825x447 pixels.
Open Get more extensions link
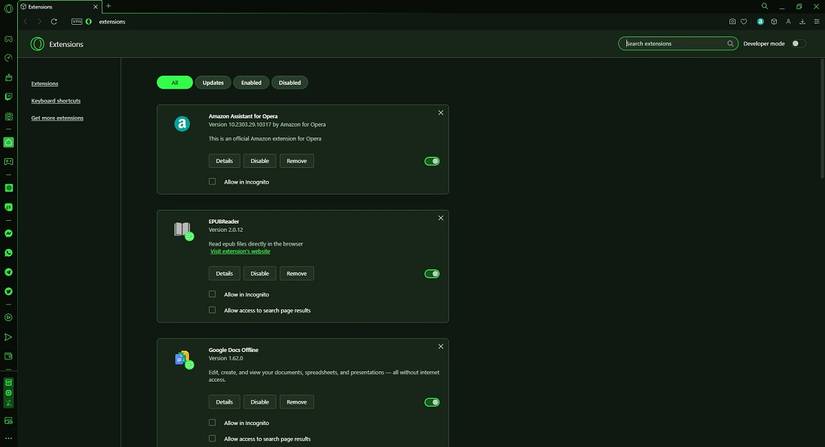(57, 118)
